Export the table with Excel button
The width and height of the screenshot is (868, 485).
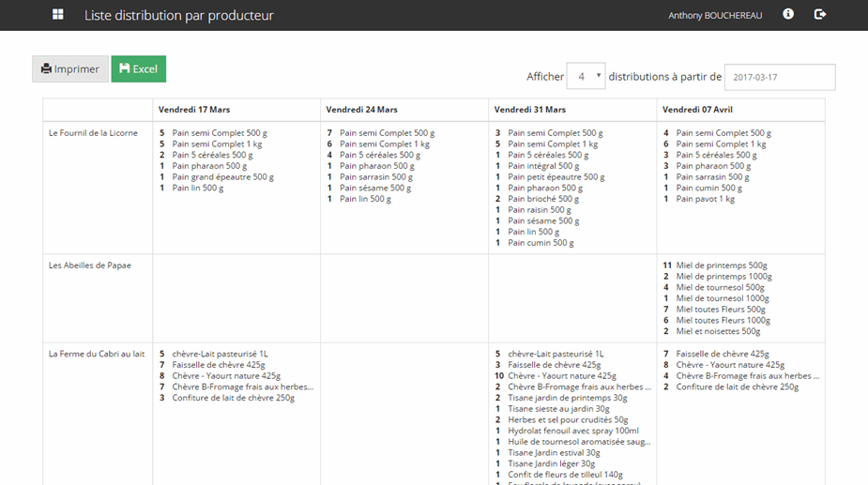point(139,69)
